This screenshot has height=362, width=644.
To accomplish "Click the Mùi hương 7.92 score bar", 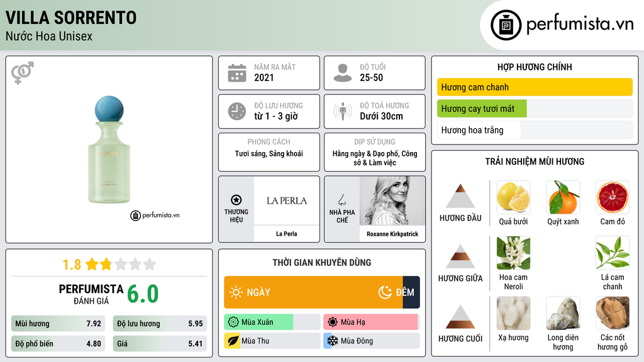I will (x=58, y=324).
